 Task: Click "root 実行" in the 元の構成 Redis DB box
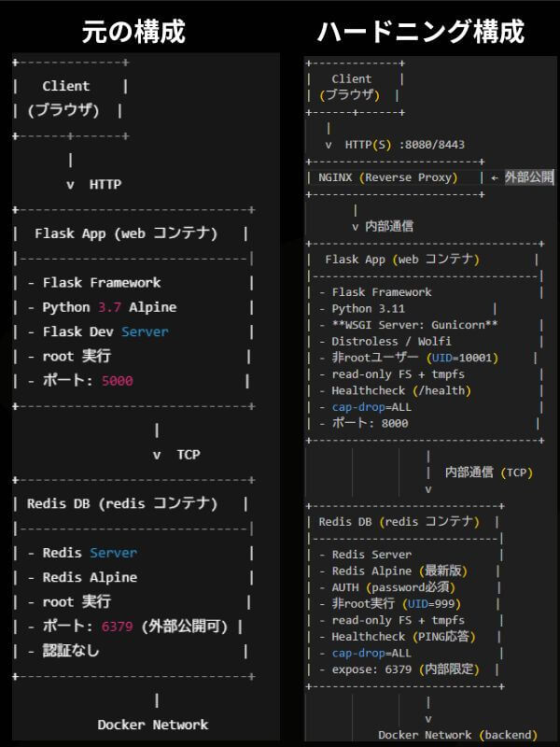77,601
